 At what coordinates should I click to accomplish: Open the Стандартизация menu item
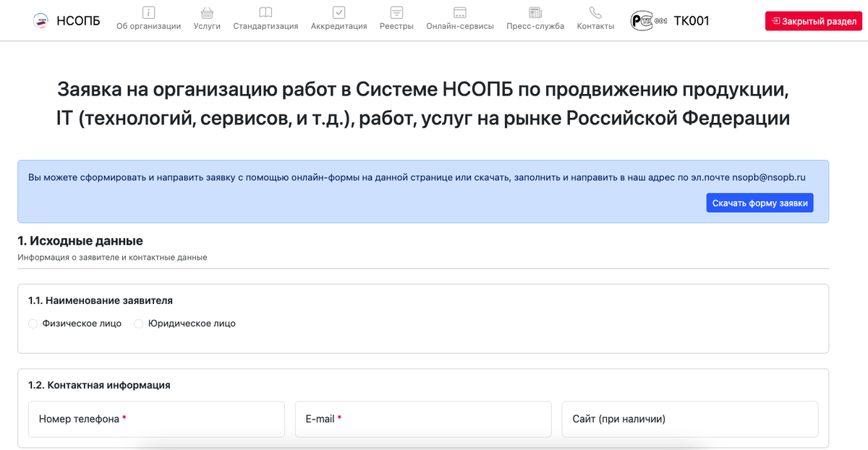(265, 26)
